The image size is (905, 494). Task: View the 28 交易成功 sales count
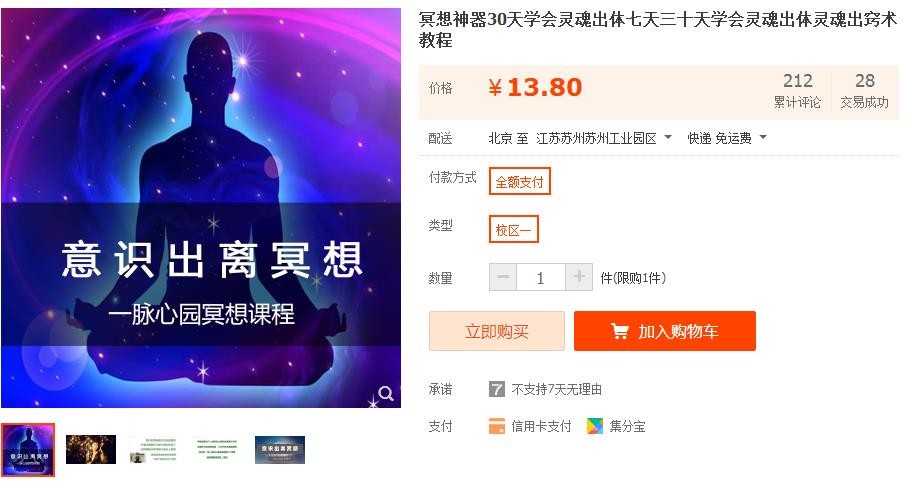(864, 91)
